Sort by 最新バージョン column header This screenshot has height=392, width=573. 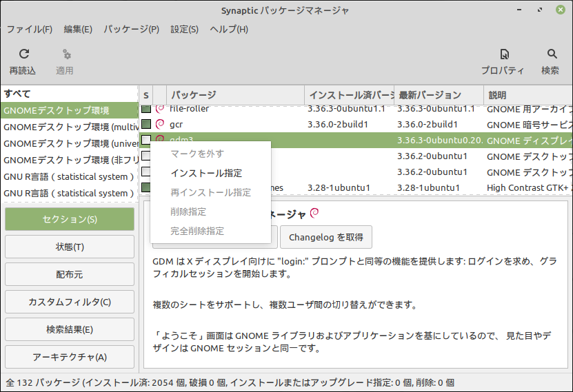point(439,95)
